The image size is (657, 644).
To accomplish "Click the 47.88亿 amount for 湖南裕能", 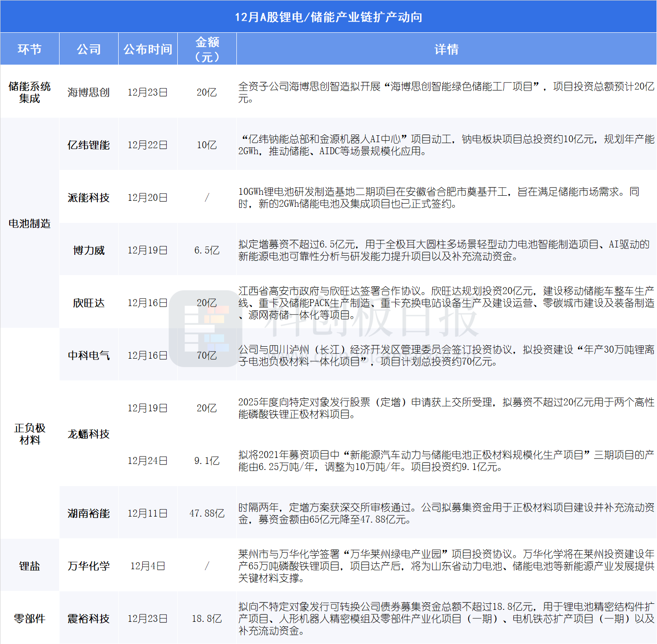I will [x=207, y=513].
